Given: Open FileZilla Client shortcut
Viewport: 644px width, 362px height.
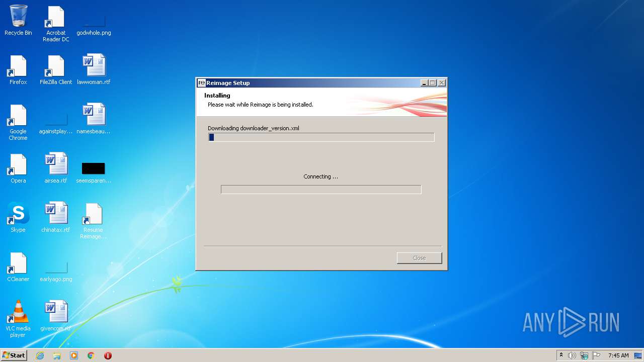Looking at the screenshot, I should pos(56,70).
